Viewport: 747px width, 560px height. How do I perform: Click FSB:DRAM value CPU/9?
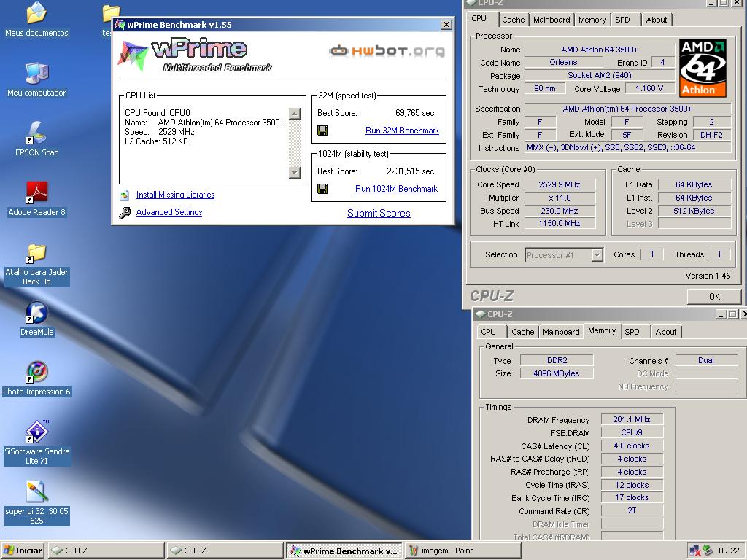632,432
